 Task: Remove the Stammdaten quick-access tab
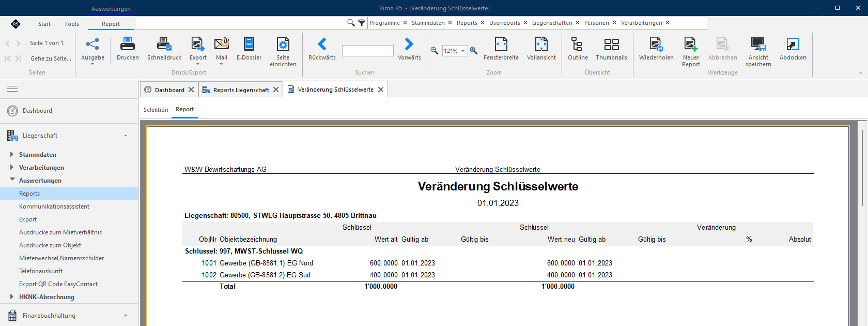coord(450,23)
